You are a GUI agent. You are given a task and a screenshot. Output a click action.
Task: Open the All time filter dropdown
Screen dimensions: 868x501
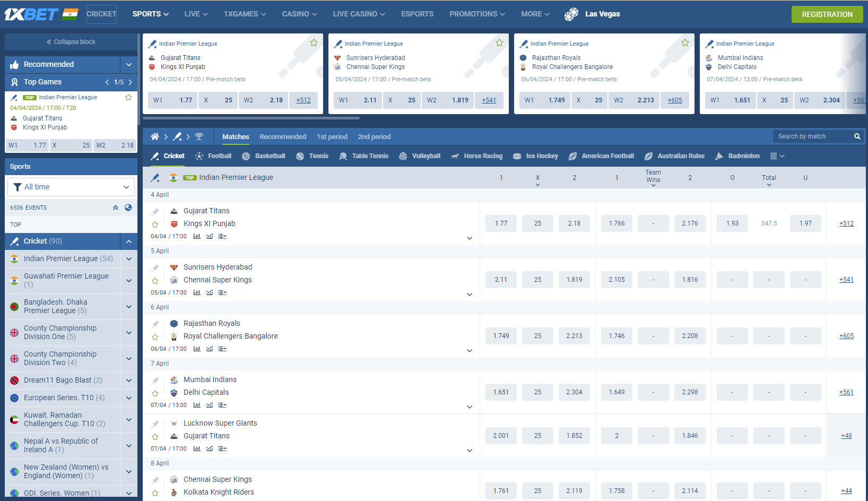tap(71, 187)
